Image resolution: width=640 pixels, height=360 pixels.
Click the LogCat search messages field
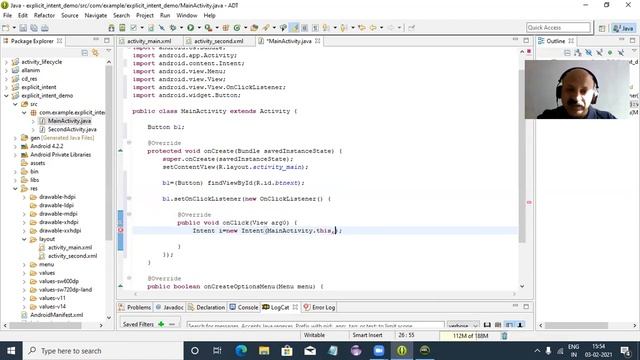click(x=316, y=325)
